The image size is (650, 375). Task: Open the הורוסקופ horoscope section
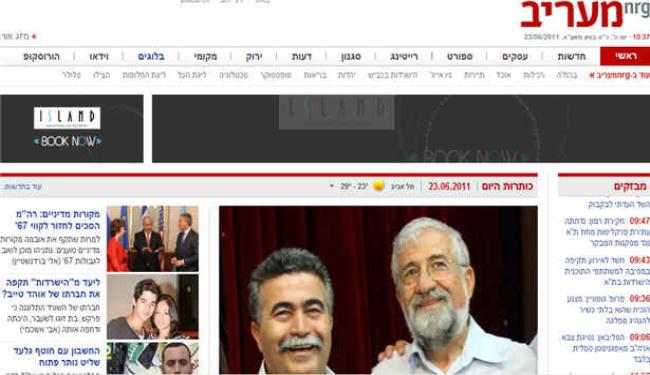click(41, 56)
